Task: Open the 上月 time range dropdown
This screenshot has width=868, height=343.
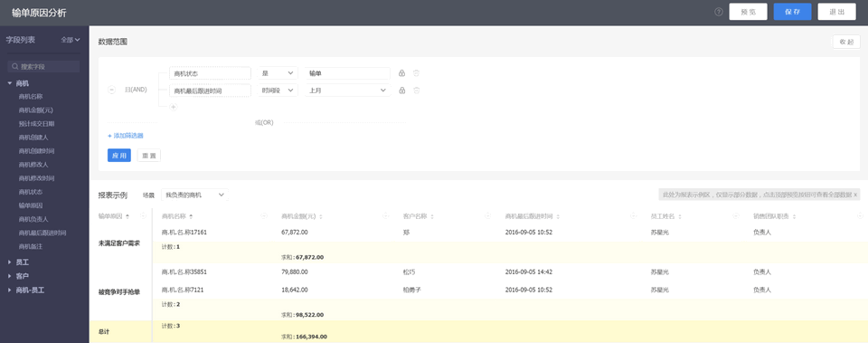Action: [347, 91]
